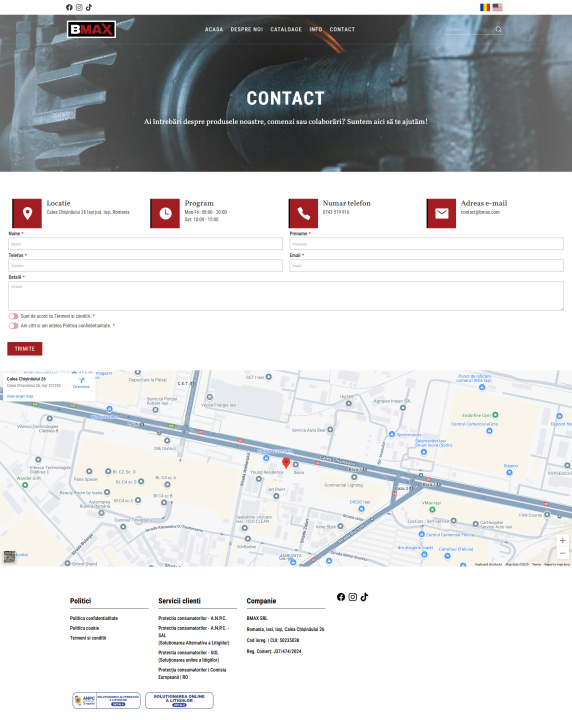Image resolution: width=572 pixels, height=720 pixels.
Task: Click the red location pin on map
Action: (x=286, y=463)
